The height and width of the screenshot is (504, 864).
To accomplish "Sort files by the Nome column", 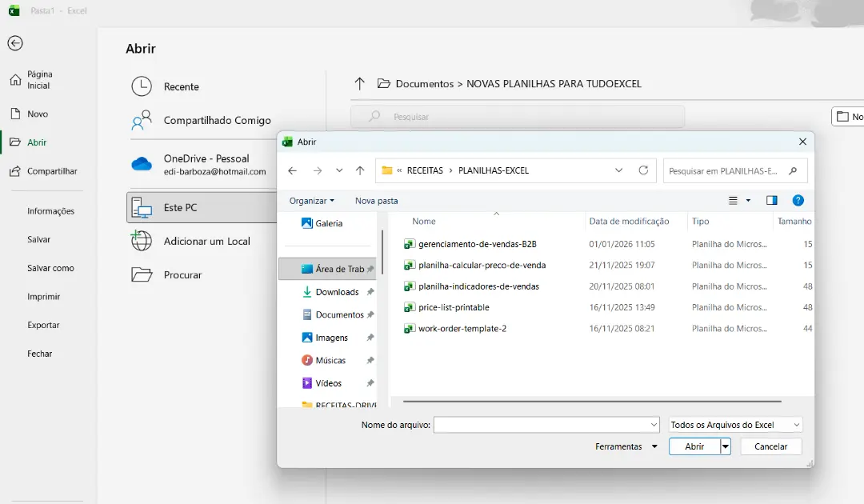I will tap(423, 221).
